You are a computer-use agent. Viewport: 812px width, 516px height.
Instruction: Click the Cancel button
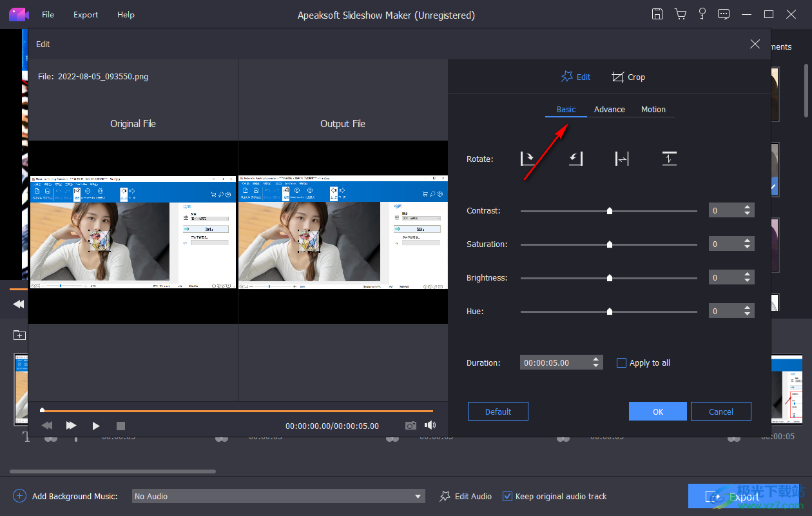[721, 412]
